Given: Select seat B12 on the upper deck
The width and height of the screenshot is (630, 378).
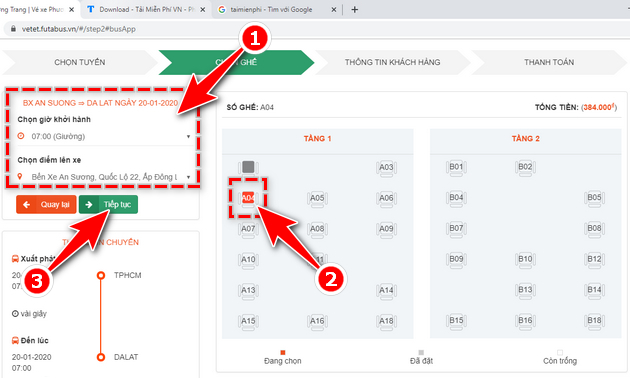Looking at the screenshot, I should [x=594, y=259].
